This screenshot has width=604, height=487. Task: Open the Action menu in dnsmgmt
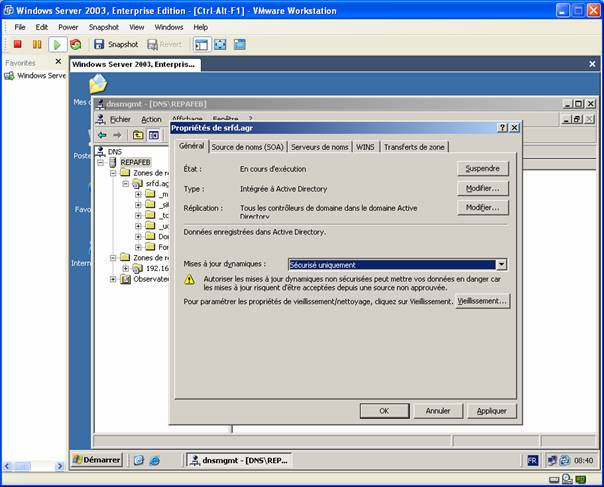(151, 119)
